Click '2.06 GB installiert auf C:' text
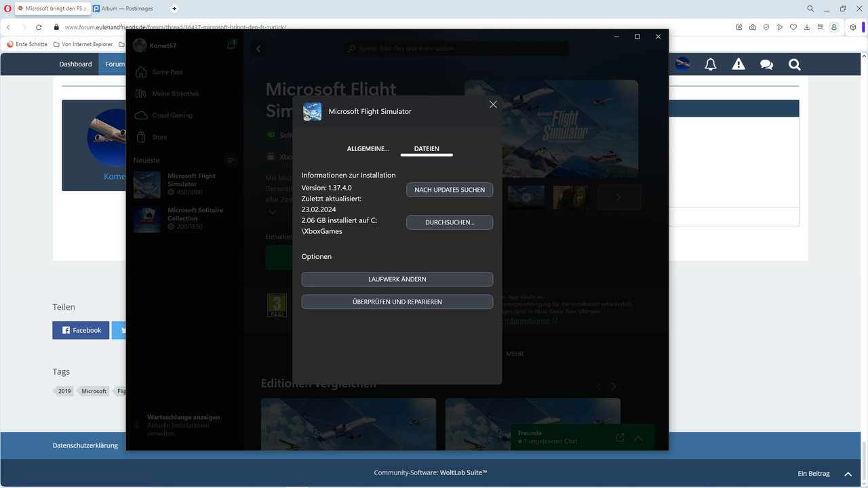Viewport: 868px width, 488px height. [x=339, y=220]
